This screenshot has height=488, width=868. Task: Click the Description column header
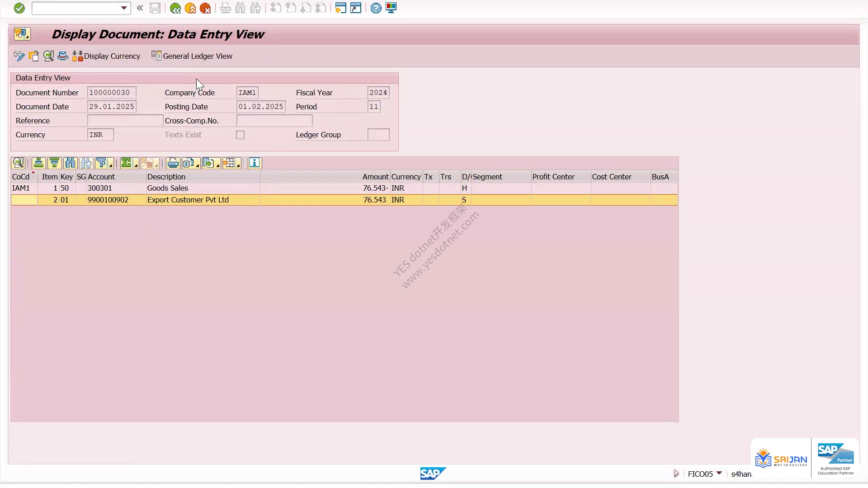pyautogui.click(x=203, y=177)
